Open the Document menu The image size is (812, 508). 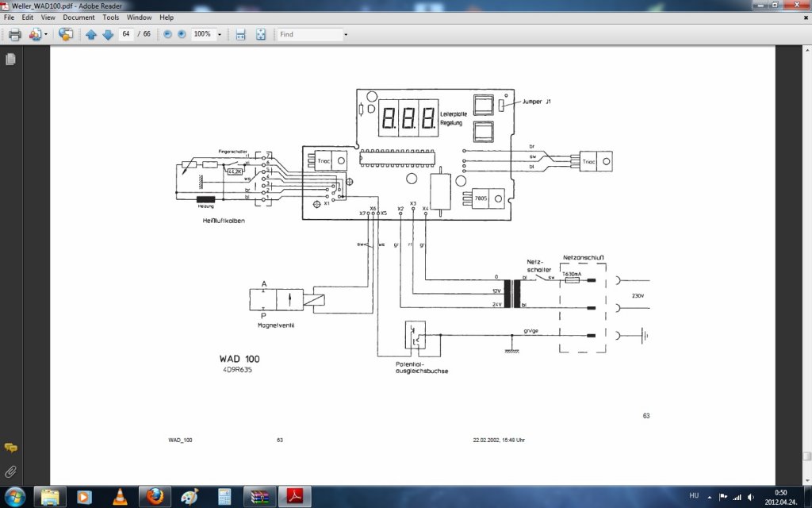pyautogui.click(x=79, y=17)
